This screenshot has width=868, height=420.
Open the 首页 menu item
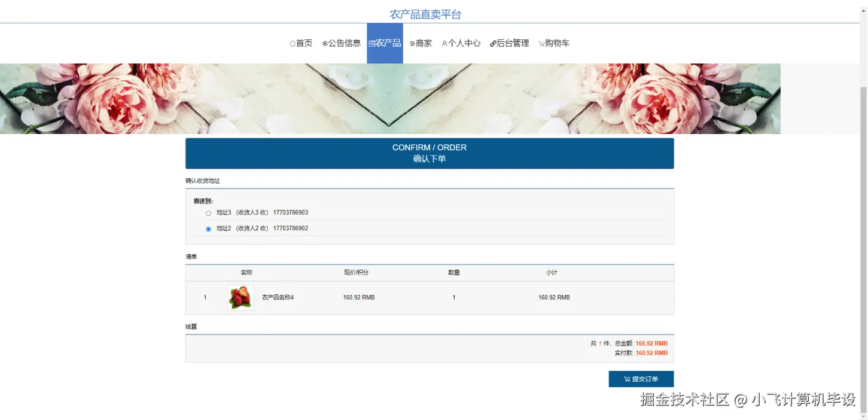301,43
